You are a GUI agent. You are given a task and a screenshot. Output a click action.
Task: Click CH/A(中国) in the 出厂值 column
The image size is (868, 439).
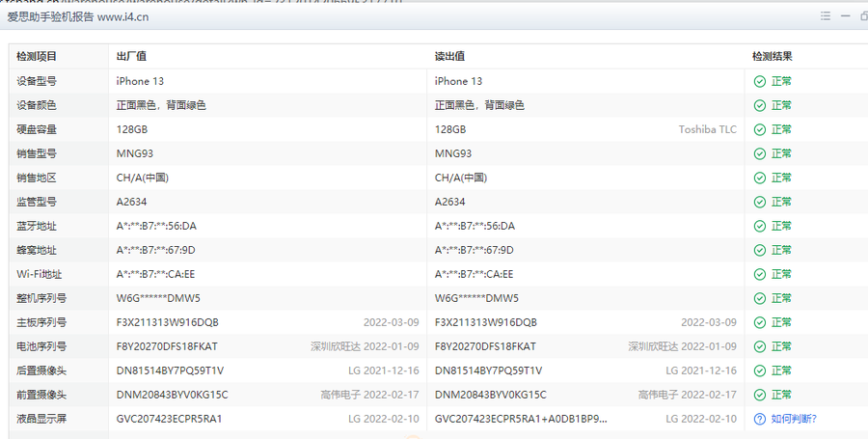tap(143, 178)
